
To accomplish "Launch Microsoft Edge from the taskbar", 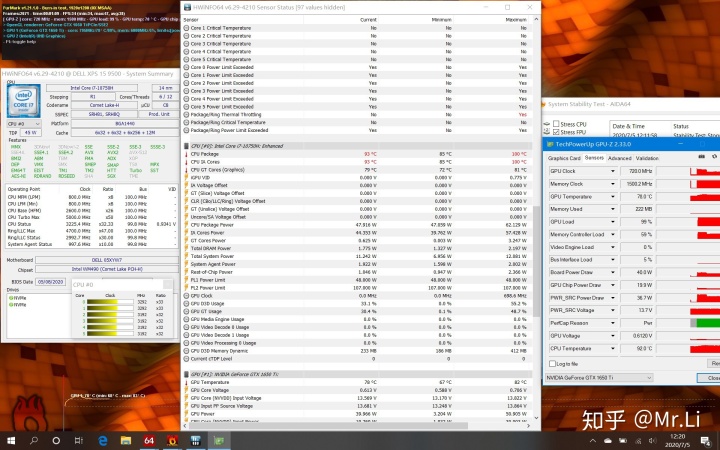I will (x=103, y=440).
